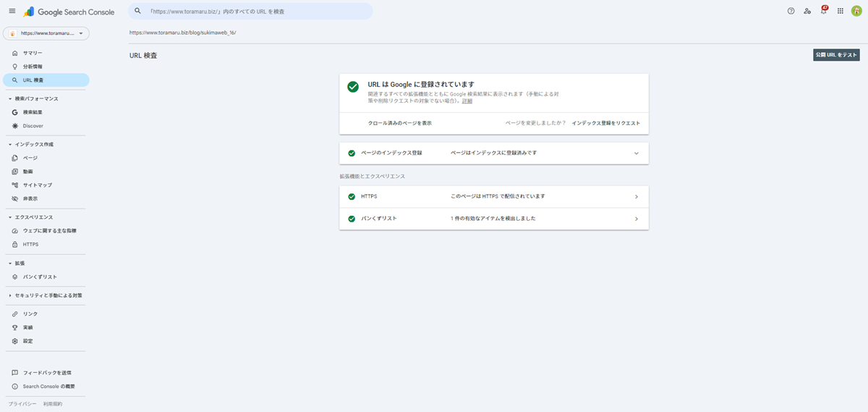Click the green check beside パンくずリスト row

352,219
